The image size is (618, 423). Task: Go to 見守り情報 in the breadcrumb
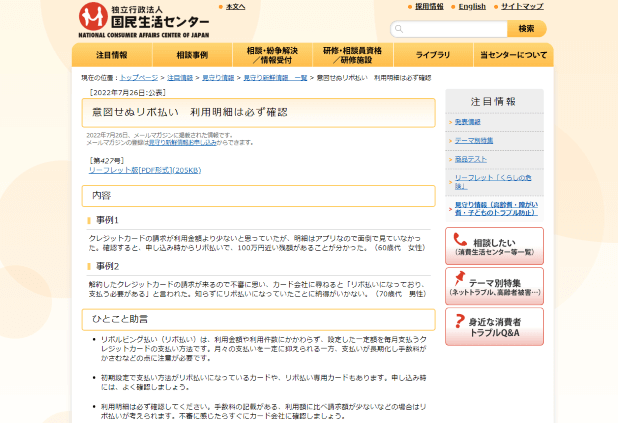coord(218,78)
